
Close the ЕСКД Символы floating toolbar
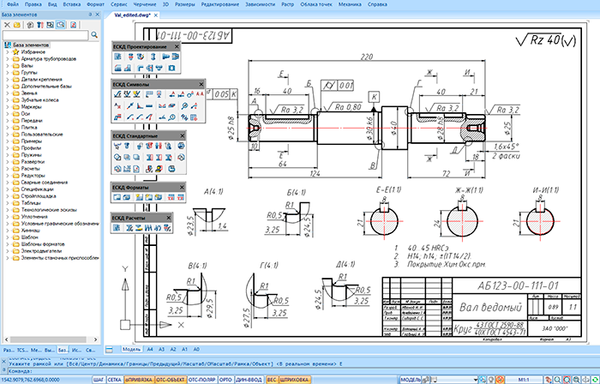point(201,84)
